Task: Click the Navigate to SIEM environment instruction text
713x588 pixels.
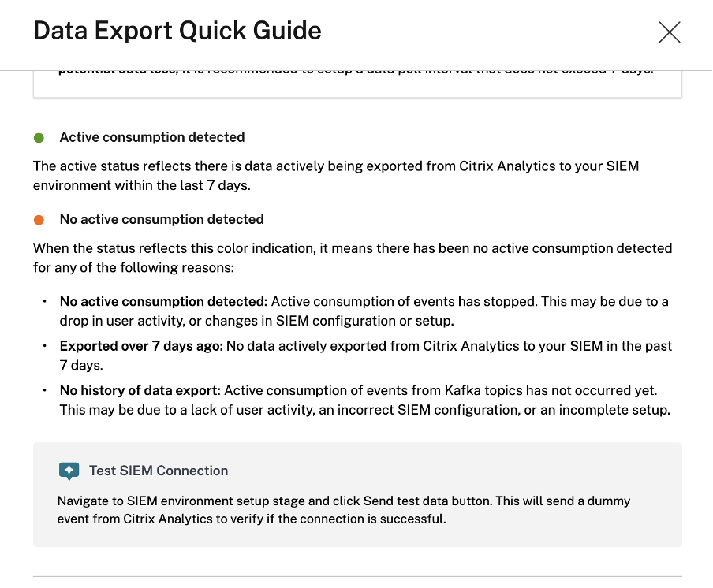Action: (x=344, y=510)
